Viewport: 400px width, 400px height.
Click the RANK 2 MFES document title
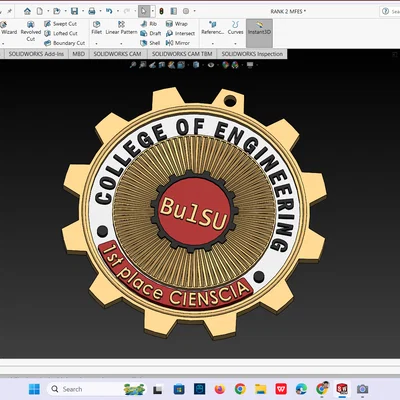pyautogui.click(x=288, y=11)
